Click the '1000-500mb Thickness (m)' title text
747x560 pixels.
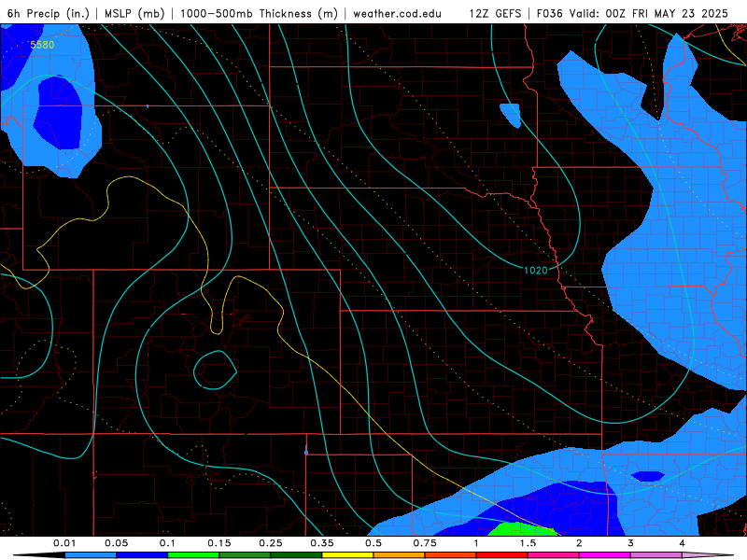(259, 13)
